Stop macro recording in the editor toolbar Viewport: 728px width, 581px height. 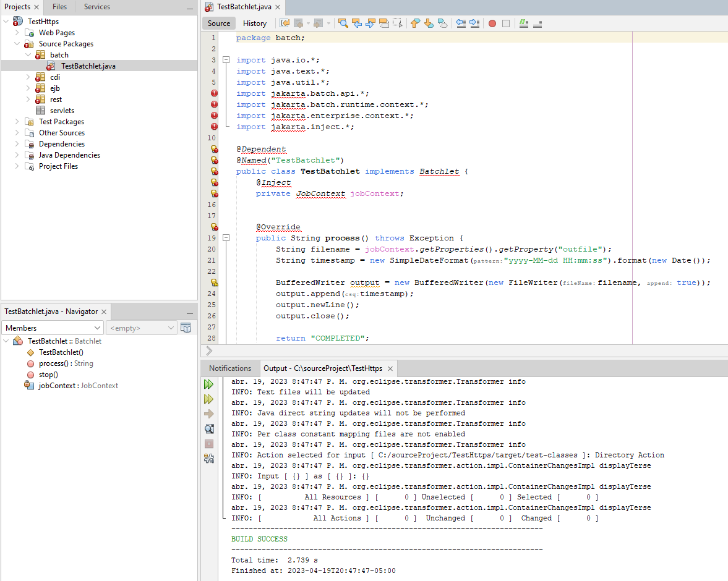tap(507, 23)
